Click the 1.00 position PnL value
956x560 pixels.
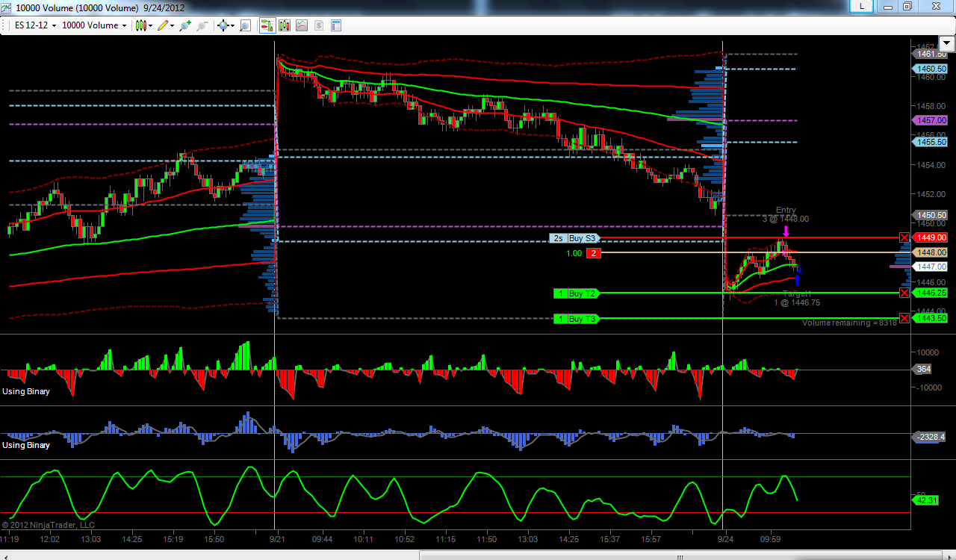coord(573,254)
